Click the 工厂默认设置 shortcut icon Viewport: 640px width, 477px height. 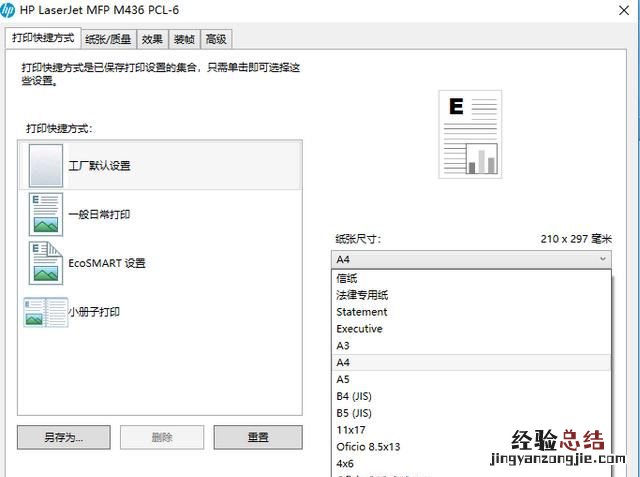(x=46, y=165)
